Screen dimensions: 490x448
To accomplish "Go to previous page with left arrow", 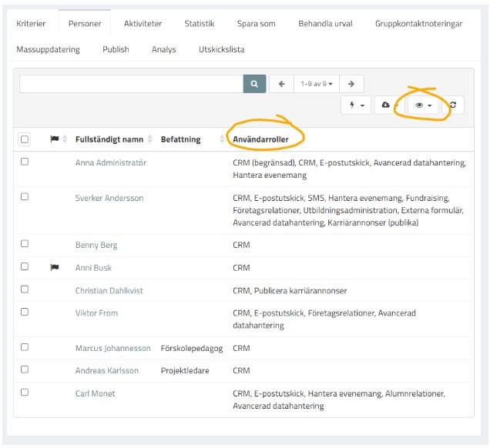I will pyautogui.click(x=282, y=84).
